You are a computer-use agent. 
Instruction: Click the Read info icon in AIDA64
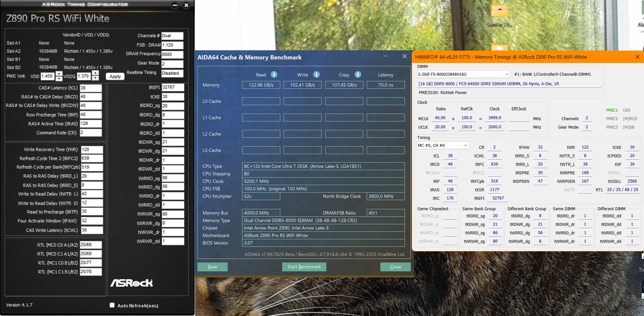274,74
